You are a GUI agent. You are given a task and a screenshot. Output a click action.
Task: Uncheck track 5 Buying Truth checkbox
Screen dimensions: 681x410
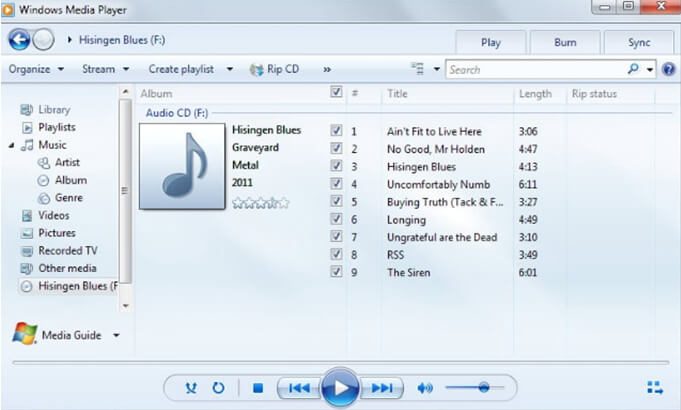[336, 201]
